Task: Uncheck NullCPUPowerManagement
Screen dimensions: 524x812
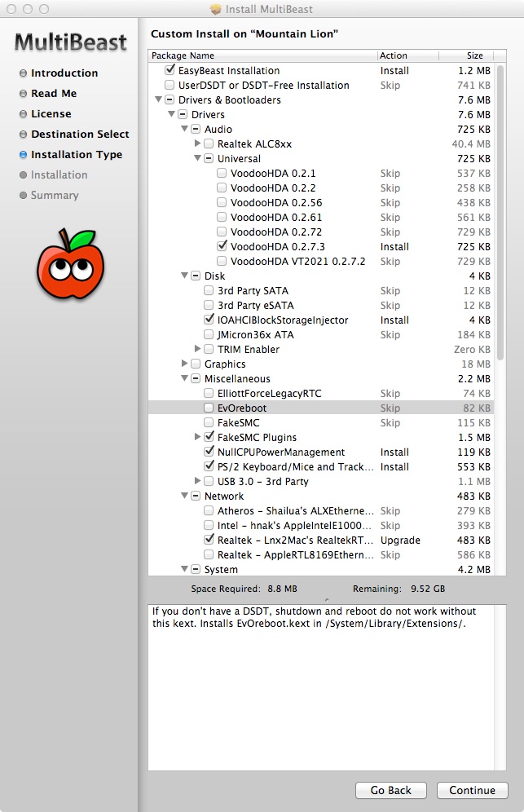Action: 209,451
